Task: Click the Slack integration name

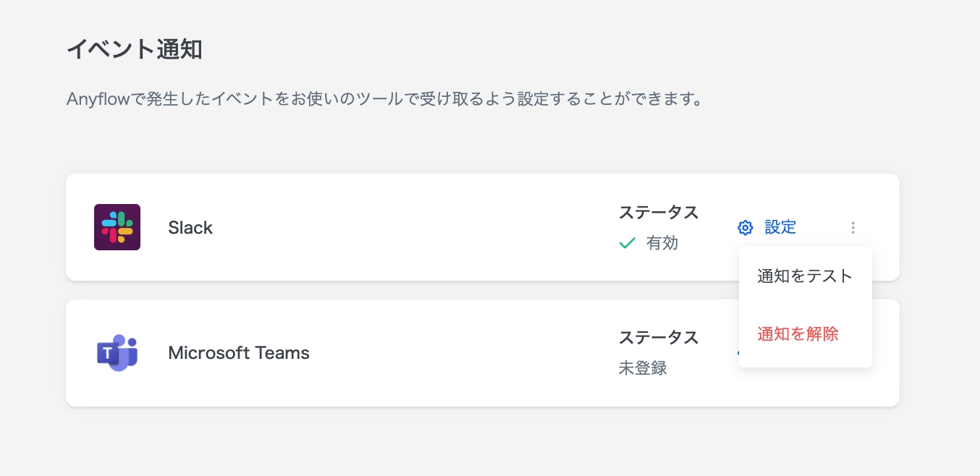Action: [190, 228]
